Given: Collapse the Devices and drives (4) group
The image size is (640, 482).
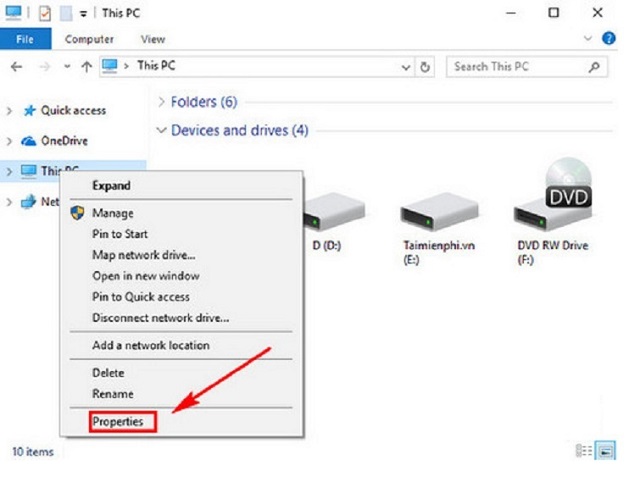Looking at the screenshot, I should [162, 131].
